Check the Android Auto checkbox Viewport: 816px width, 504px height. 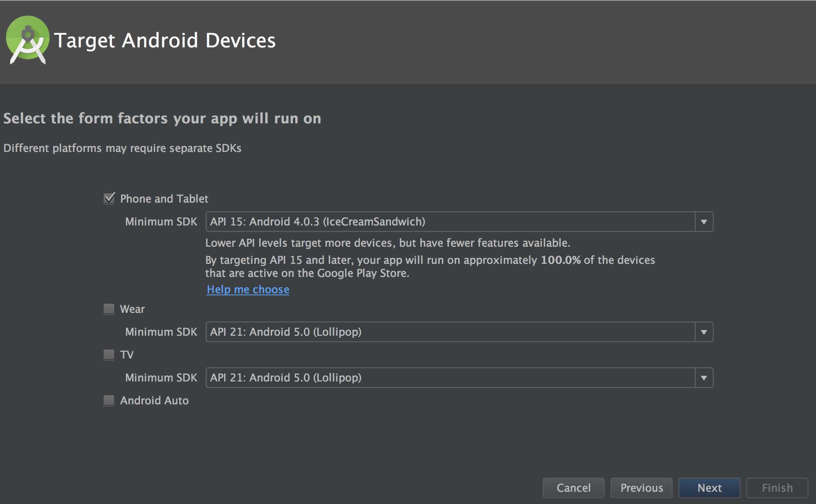[109, 400]
